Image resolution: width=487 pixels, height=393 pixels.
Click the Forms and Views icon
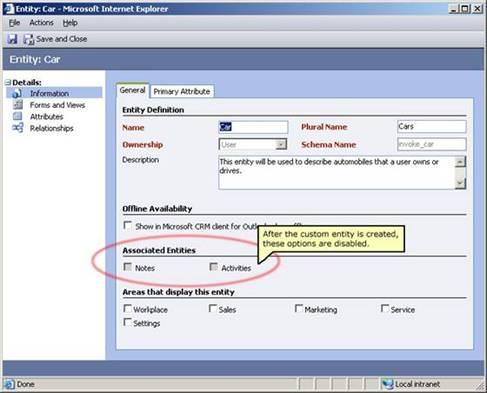(x=18, y=105)
